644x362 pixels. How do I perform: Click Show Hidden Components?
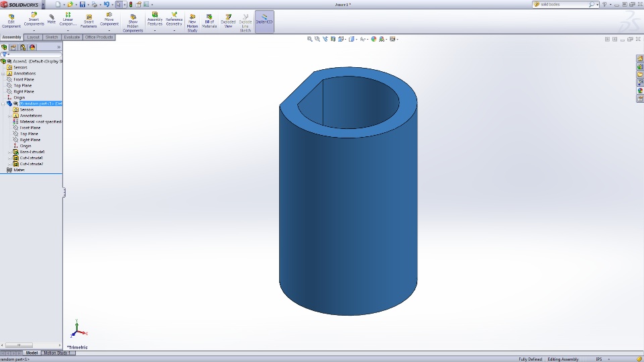tap(133, 24)
